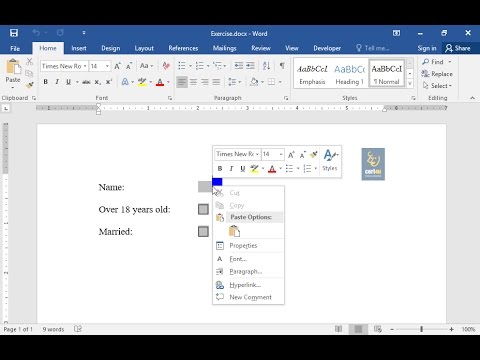
Task: Decrease font size with ribbon Shrink Font icon
Action: pyautogui.click(x=129, y=66)
